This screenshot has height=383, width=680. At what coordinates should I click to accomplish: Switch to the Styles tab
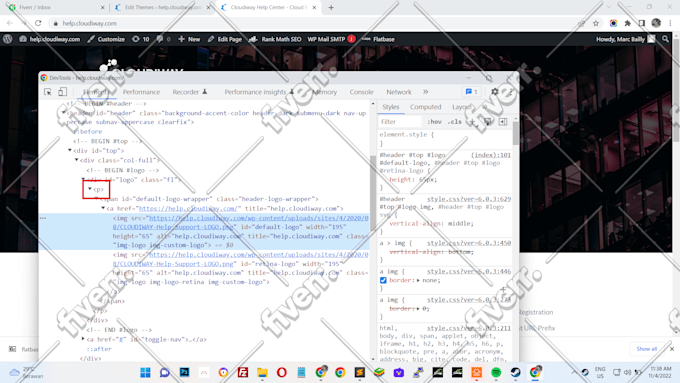[391, 107]
